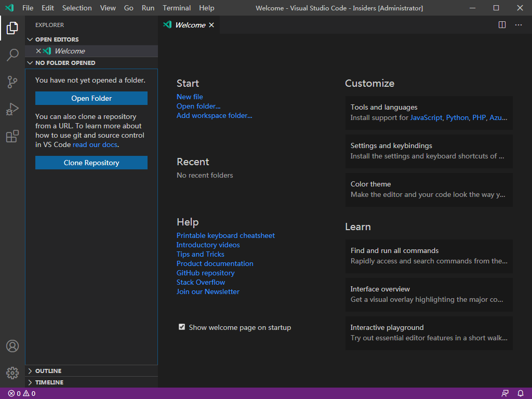Click the Join our Newsletter link
This screenshot has width=532, height=399.
click(208, 292)
